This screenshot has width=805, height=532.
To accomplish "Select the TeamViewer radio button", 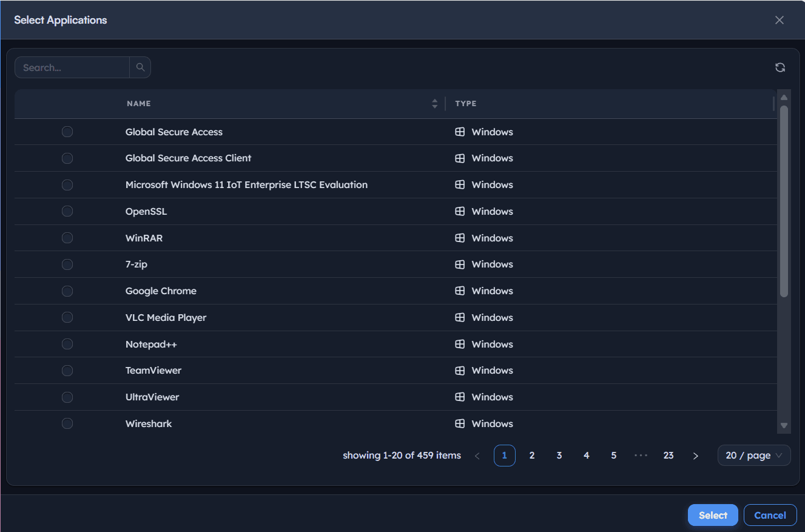I will pos(67,371).
